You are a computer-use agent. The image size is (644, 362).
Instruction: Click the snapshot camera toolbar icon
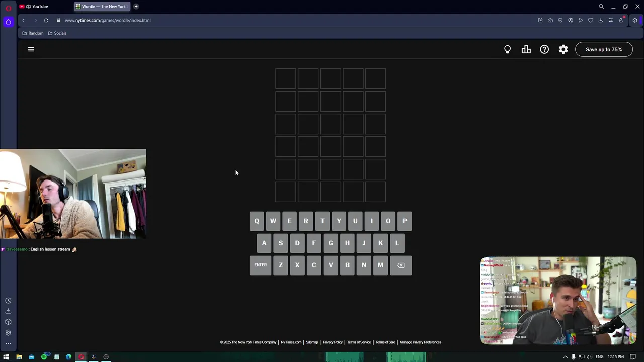point(550,20)
